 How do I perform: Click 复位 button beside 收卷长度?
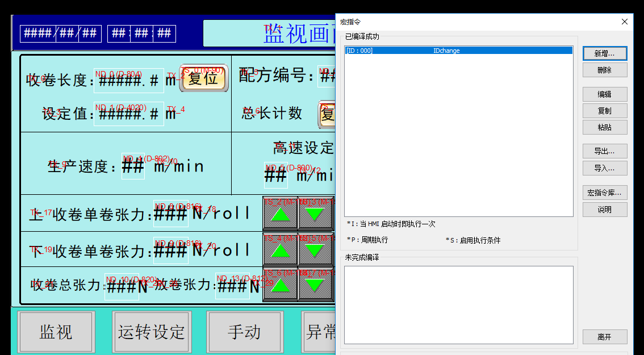pyautogui.click(x=204, y=78)
